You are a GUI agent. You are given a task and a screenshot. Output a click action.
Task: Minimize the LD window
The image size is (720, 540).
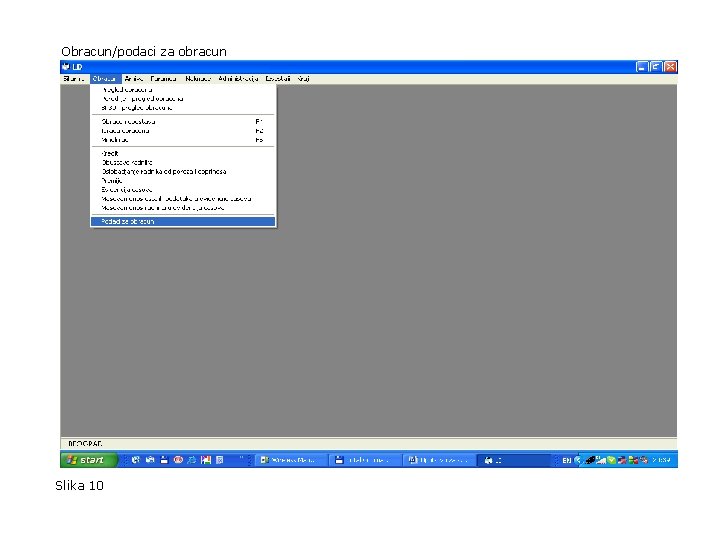click(641, 67)
